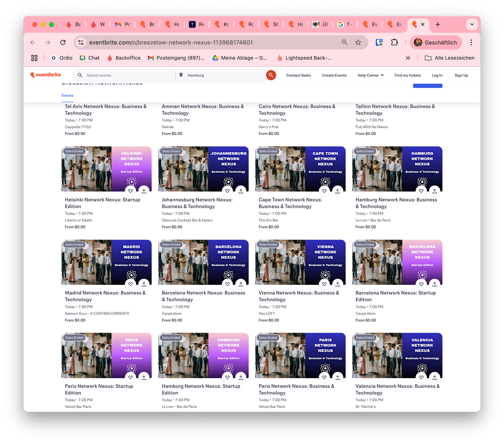Expand hidden bookmarks with double chevron

408,58
